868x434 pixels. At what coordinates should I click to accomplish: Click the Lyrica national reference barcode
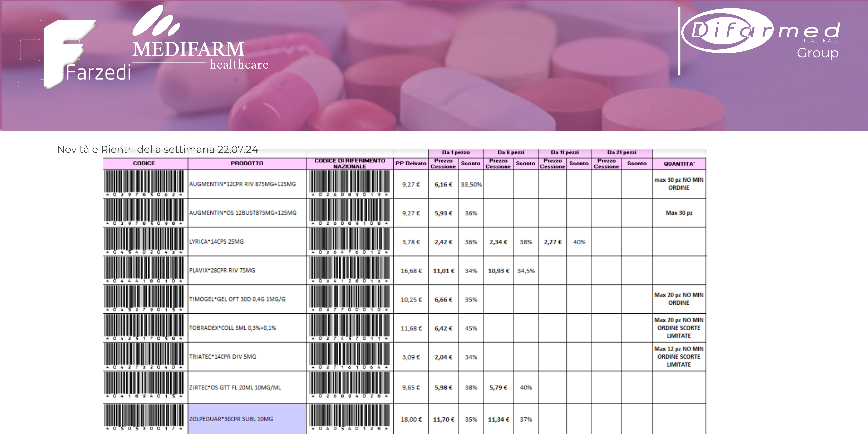click(x=349, y=241)
